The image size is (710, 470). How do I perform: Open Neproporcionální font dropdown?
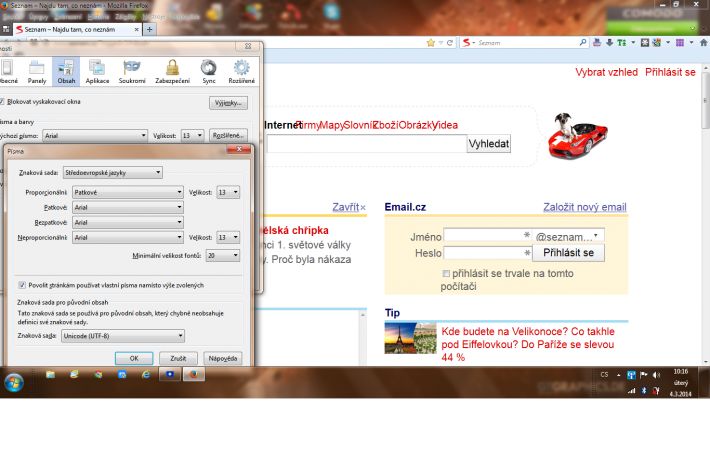pos(128,237)
